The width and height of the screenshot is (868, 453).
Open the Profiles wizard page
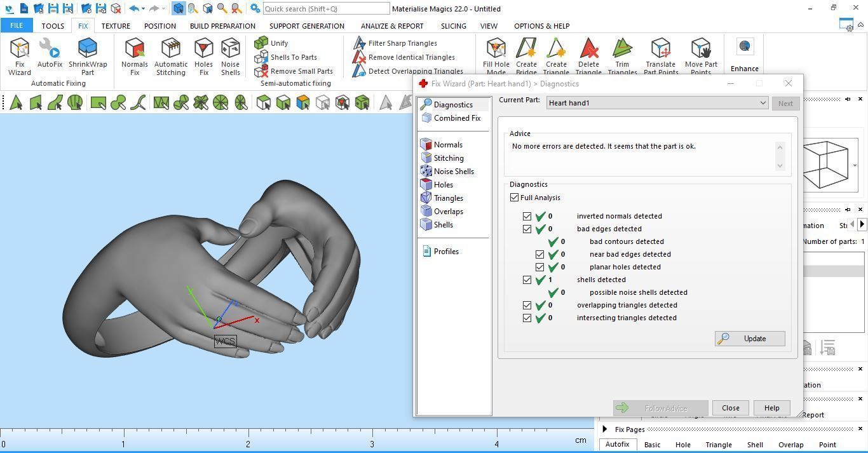440,252
